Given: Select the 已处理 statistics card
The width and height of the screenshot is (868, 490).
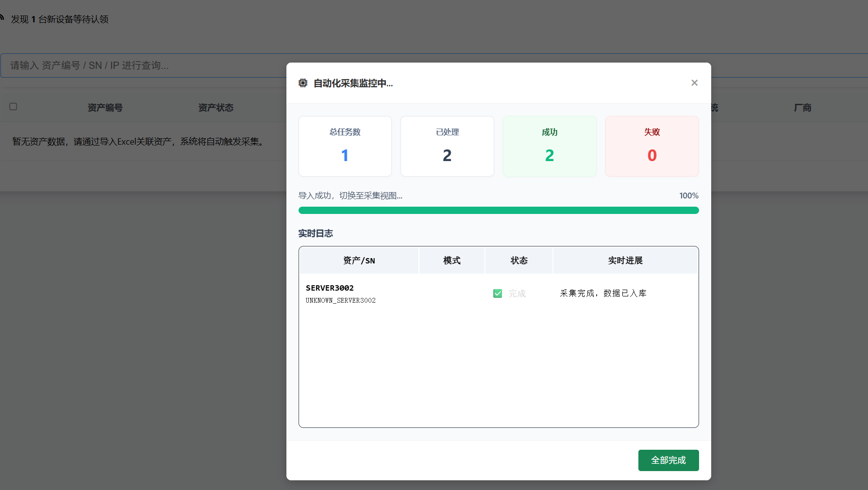Looking at the screenshot, I should pos(447,146).
